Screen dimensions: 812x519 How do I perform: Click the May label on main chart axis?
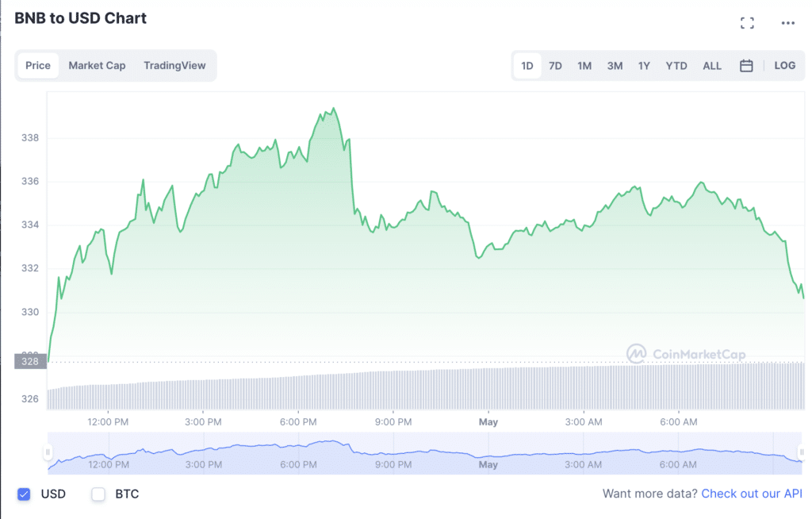coord(488,422)
